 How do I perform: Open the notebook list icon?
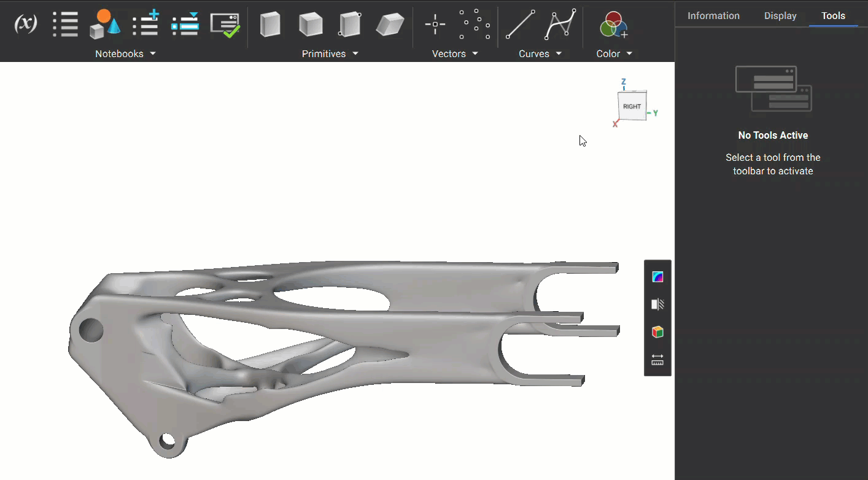pyautogui.click(x=66, y=25)
